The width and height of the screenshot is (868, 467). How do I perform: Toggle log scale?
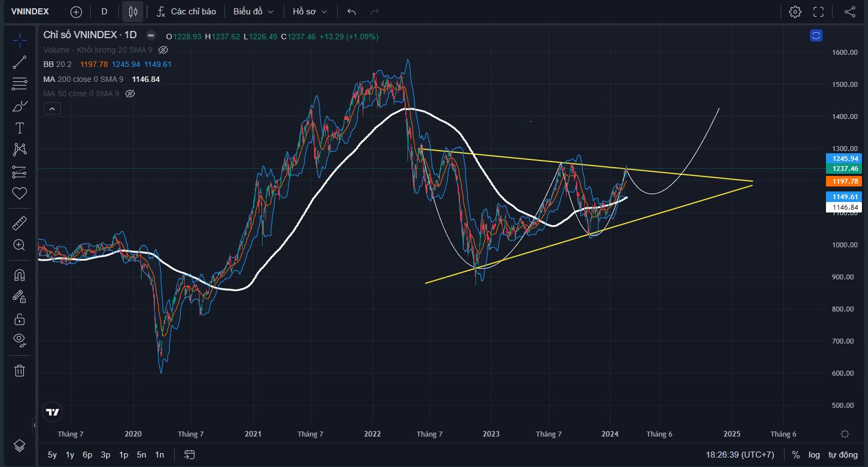coord(814,455)
